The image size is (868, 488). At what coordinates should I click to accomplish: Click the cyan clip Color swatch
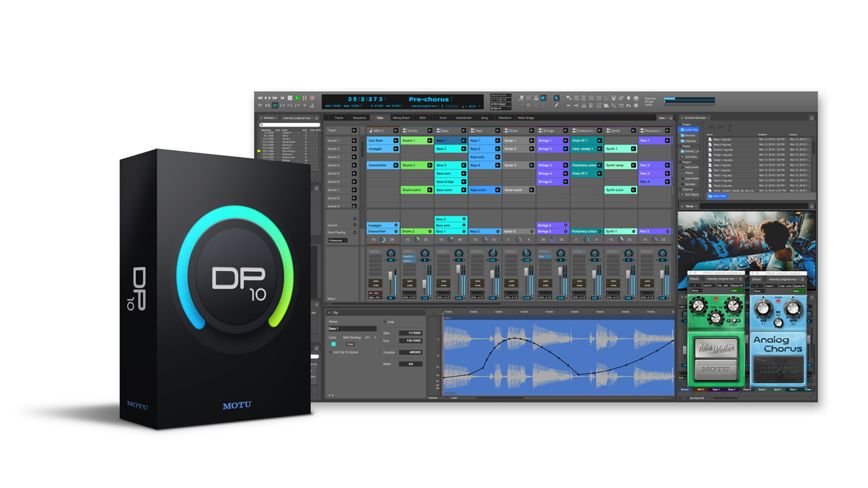point(333,344)
